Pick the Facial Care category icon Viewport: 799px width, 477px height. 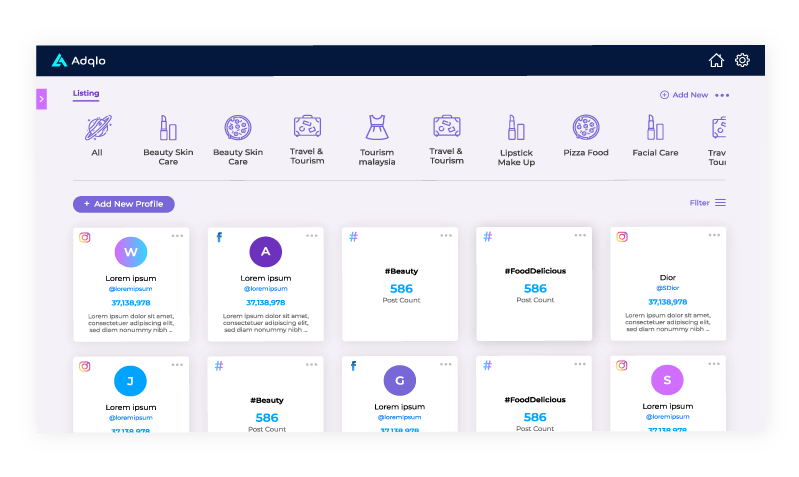click(x=655, y=128)
